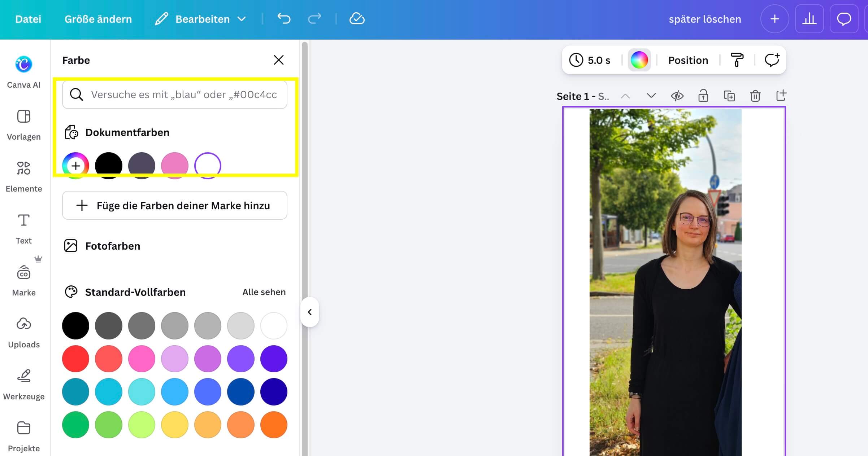Move page down with chevron arrow
868x456 pixels.
(x=651, y=96)
